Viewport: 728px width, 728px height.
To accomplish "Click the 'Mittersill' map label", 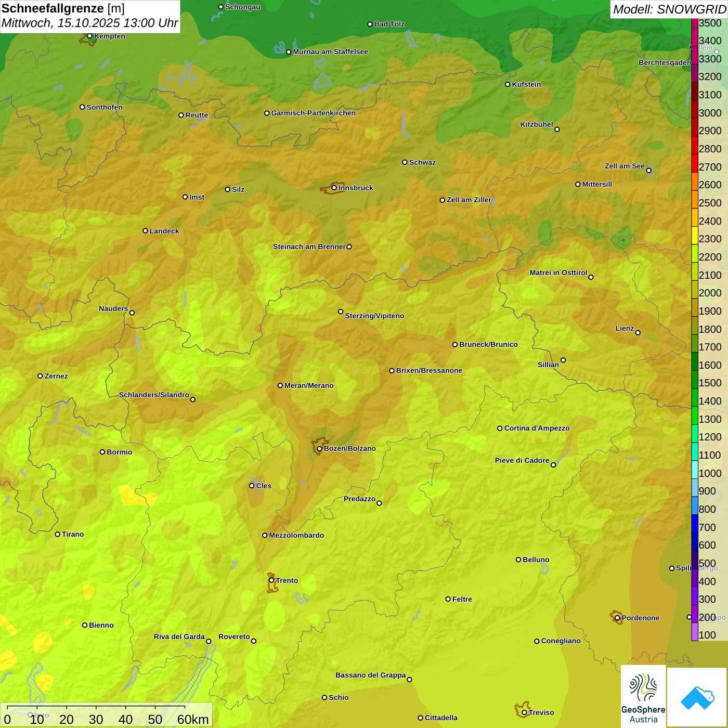I will (597, 184).
